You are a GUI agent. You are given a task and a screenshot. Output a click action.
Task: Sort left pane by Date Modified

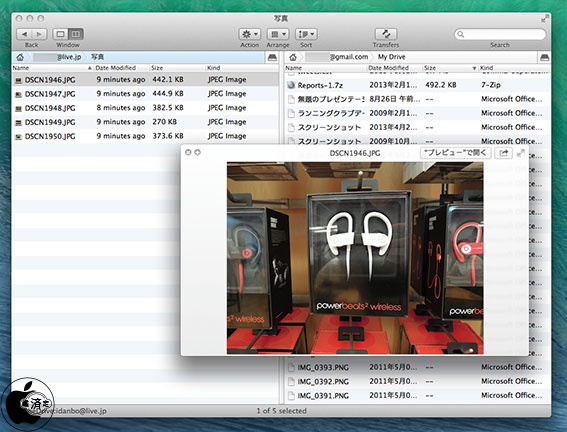click(122, 68)
